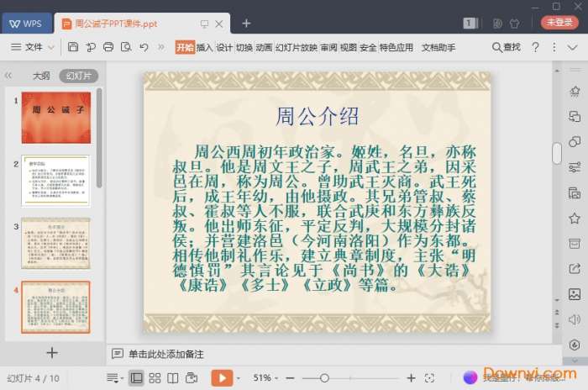Expand the 文件 dropdown arrow
The width and height of the screenshot is (588, 390).
click(51, 47)
